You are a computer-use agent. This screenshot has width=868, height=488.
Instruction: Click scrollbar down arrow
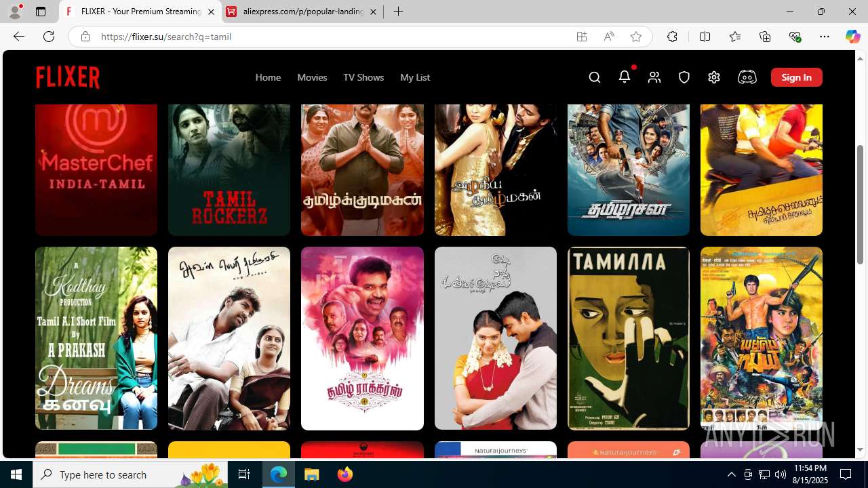(861, 450)
